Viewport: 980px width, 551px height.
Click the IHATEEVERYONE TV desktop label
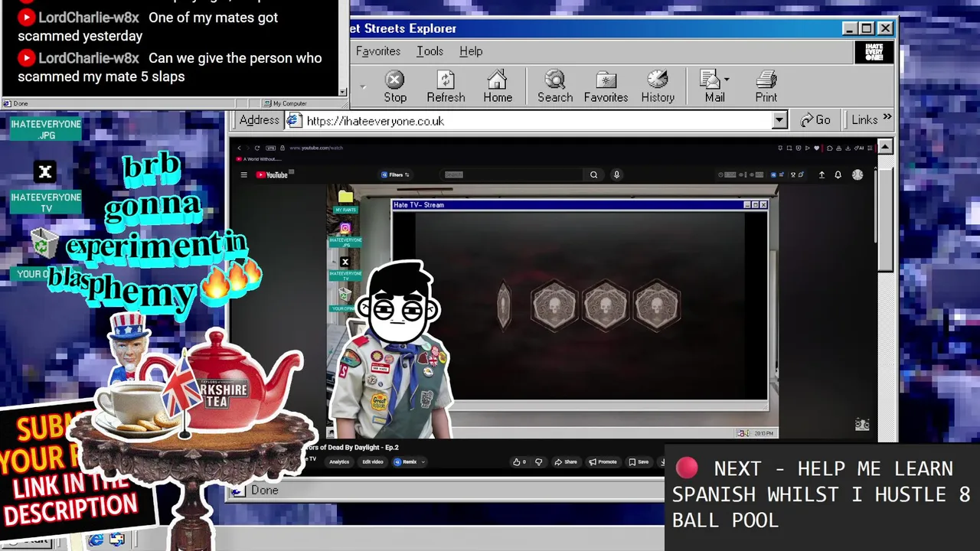(x=46, y=203)
